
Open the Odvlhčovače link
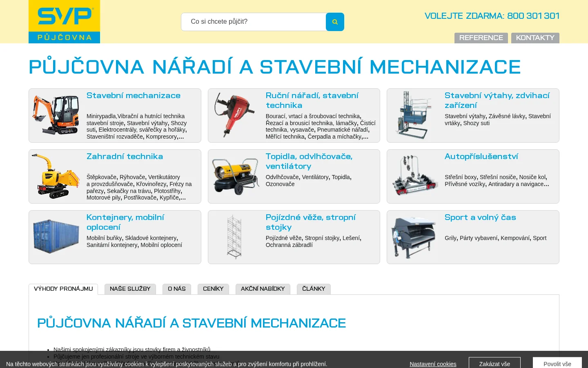tap(282, 177)
